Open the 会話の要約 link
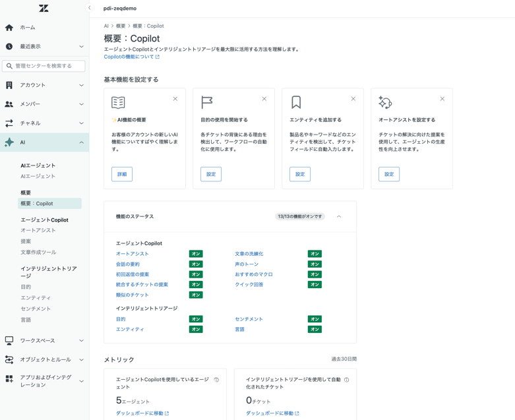This screenshot has height=420, width=515. click(x=128, y=264)
